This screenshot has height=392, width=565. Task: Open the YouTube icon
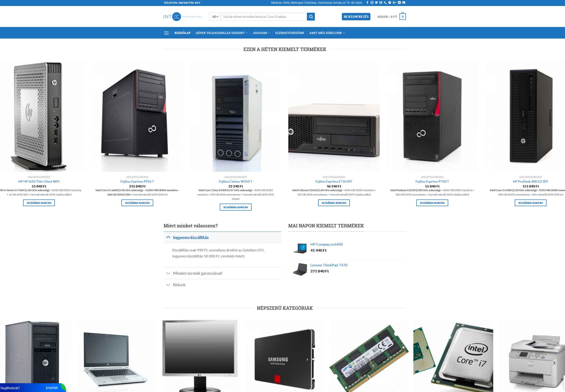click(x=404, y=3)
